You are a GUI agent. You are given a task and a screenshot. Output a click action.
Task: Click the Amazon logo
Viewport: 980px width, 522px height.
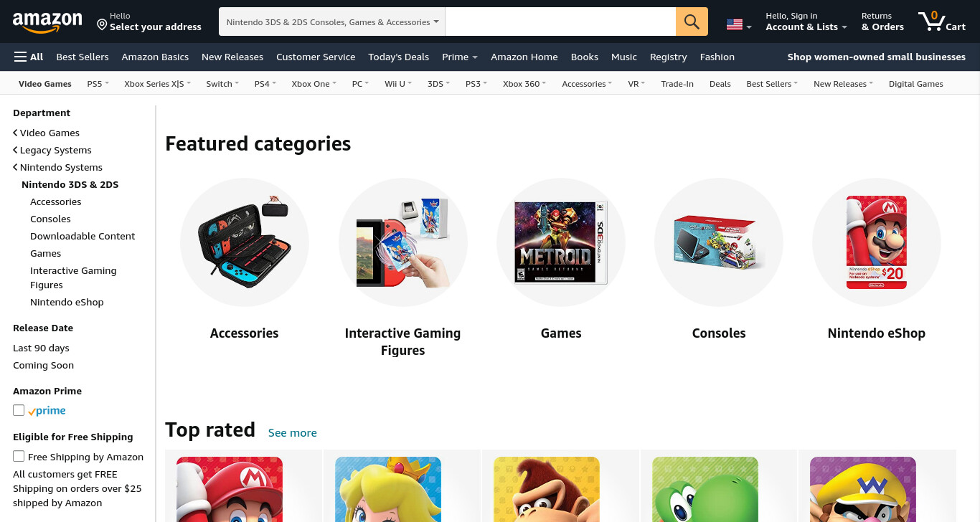pos(47,23)
